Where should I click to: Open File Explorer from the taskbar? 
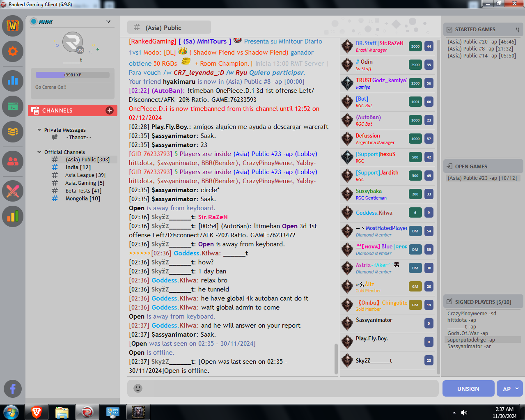(62, 412)
